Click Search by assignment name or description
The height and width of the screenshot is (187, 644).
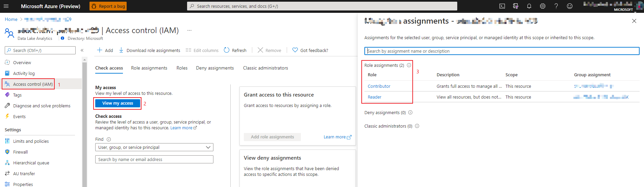point(502,51)
